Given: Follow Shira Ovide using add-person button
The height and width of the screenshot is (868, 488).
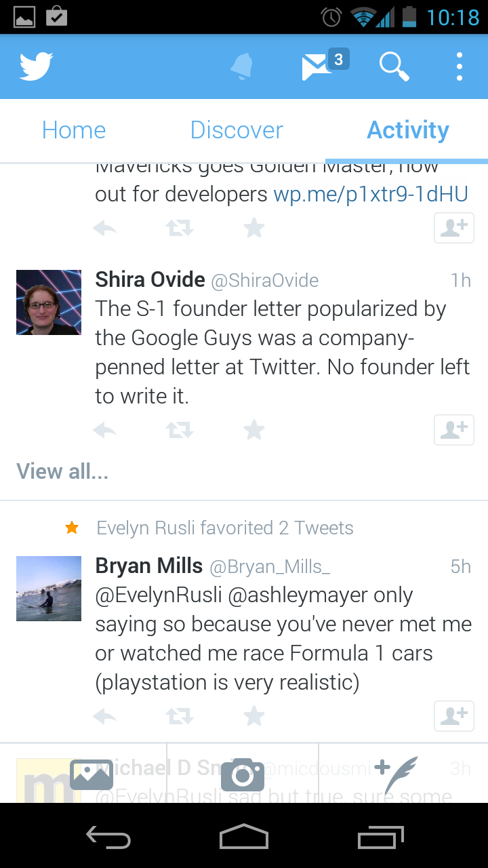Looking at the screenshot, I should (453, 429).
